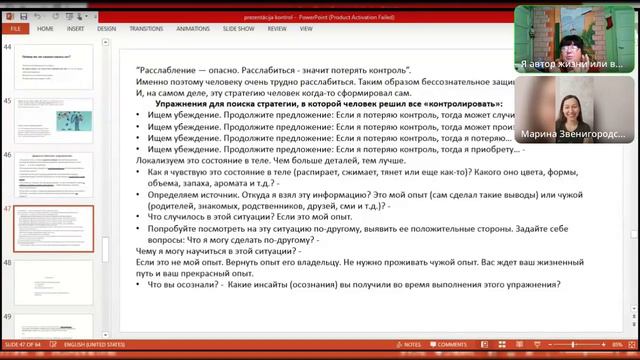
Task: Adjust the zoom slider handle
Action: (x=573, y=345)
